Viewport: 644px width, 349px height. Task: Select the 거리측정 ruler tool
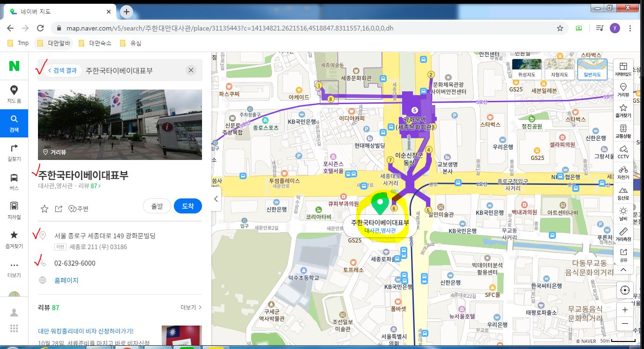click(623, 234)
